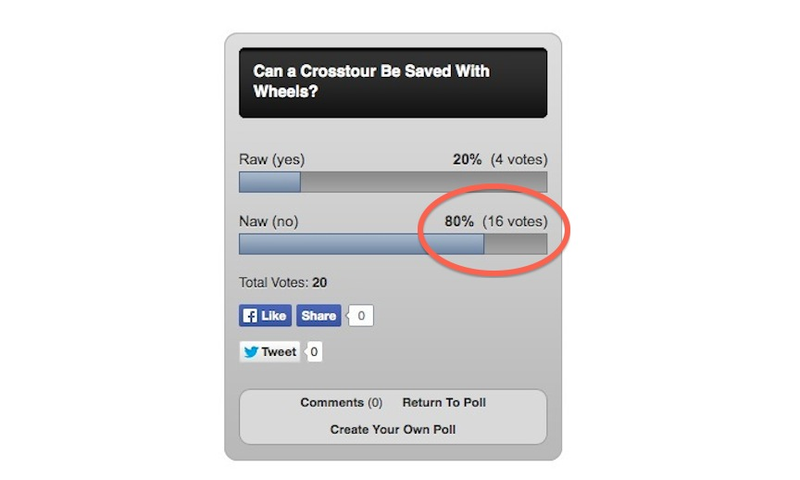Click the Return To Poll link
800x480 pixels.
[444, 402]
